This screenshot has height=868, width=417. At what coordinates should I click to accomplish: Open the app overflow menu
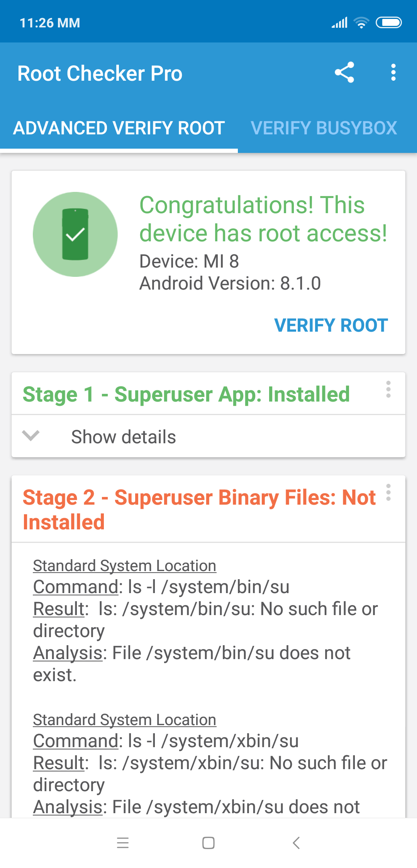tap(393, 72)
